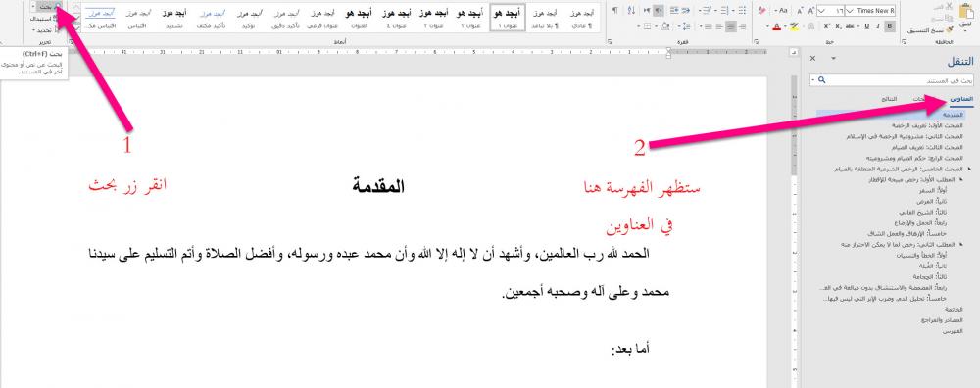Click the Sort A-Z icon
The image size is (980, 388).
coord(631,11)
